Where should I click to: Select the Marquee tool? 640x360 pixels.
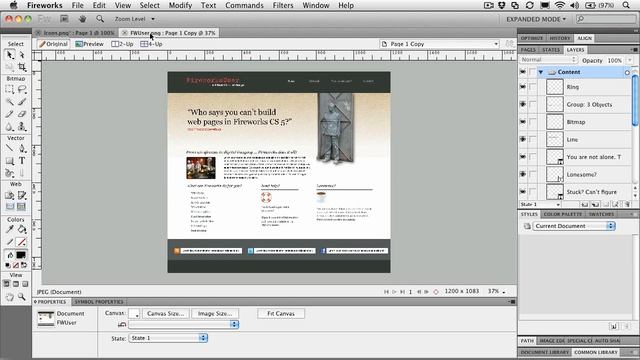(10, 89)
